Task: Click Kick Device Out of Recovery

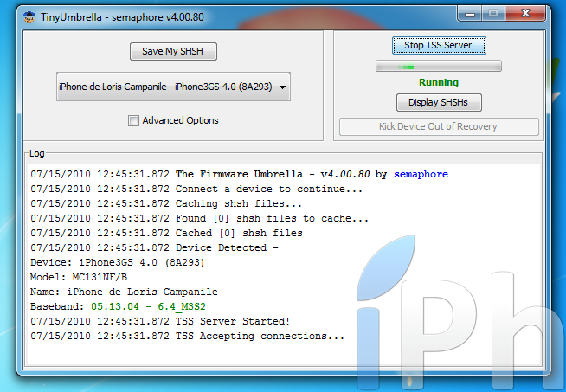Action: click(x=438, y=126)
